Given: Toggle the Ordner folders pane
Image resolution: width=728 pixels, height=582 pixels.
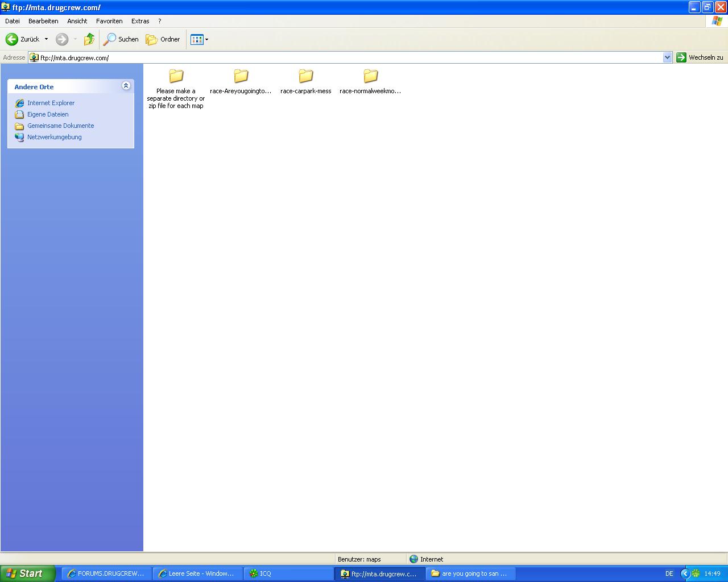Looking at the screenshot, I should (163, 39).
